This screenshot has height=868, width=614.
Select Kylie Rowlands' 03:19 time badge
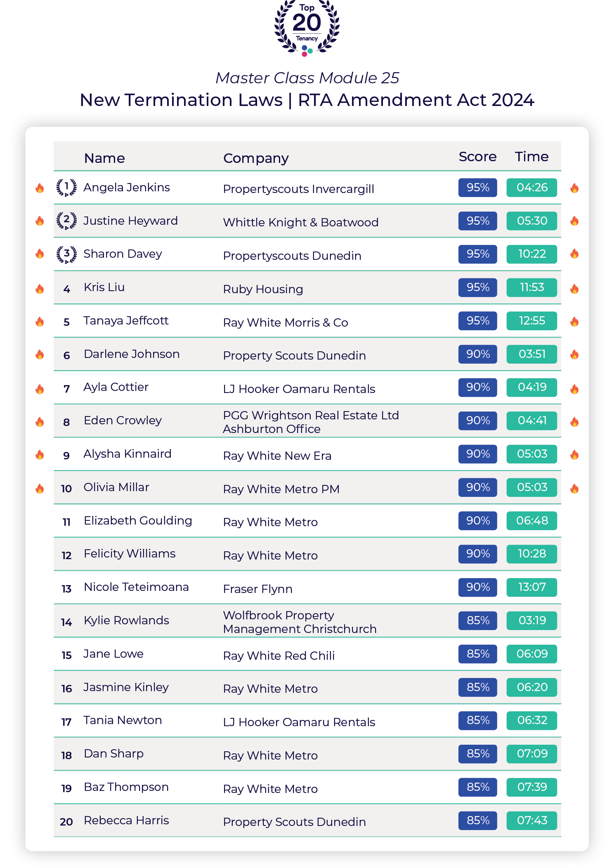[x=531, y=621]
